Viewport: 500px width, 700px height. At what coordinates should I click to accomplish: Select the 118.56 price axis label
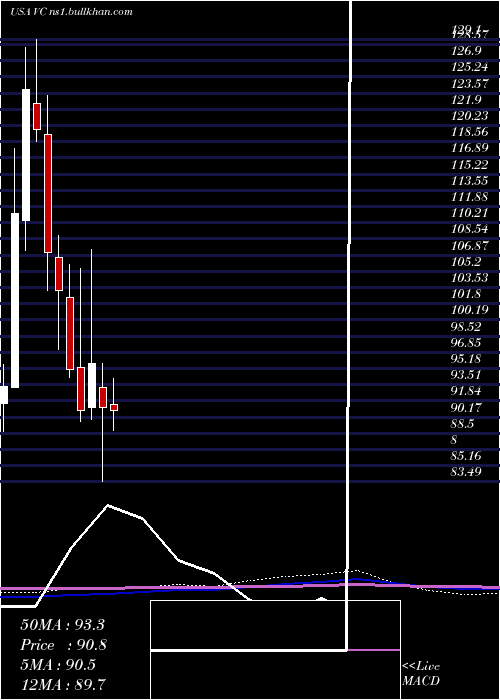(470, 132)
